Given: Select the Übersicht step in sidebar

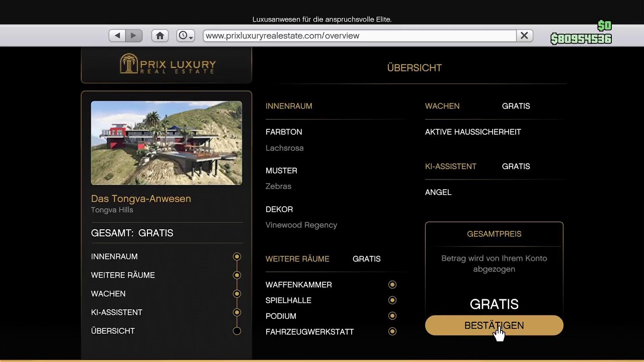Looking at the screenshot, I should (113, 331).
